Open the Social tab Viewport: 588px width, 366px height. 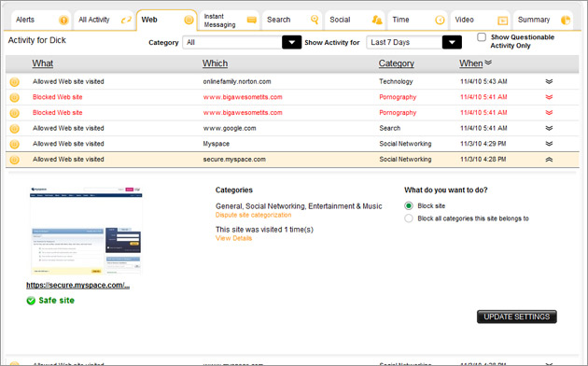[x=354, y=20]
